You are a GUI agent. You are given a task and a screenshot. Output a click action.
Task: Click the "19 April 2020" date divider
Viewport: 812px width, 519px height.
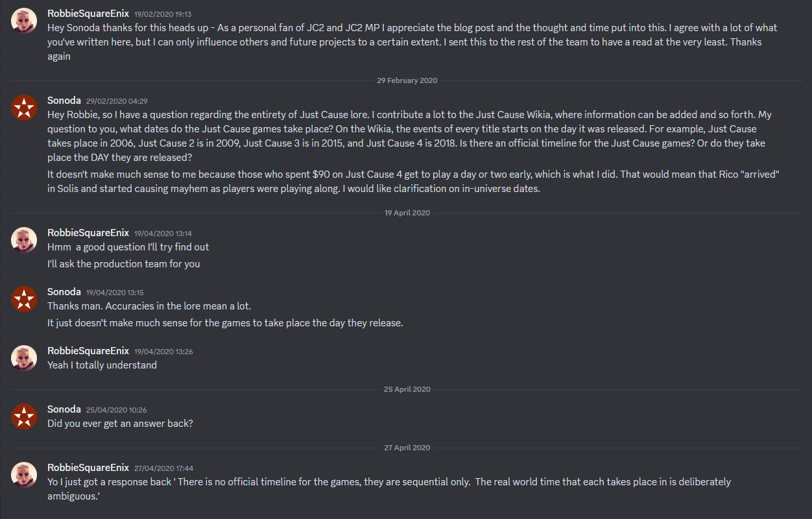tap(407, 213)
